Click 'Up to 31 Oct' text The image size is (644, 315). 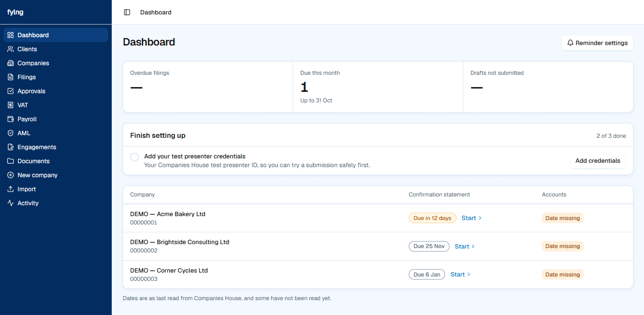click(316, 101)
